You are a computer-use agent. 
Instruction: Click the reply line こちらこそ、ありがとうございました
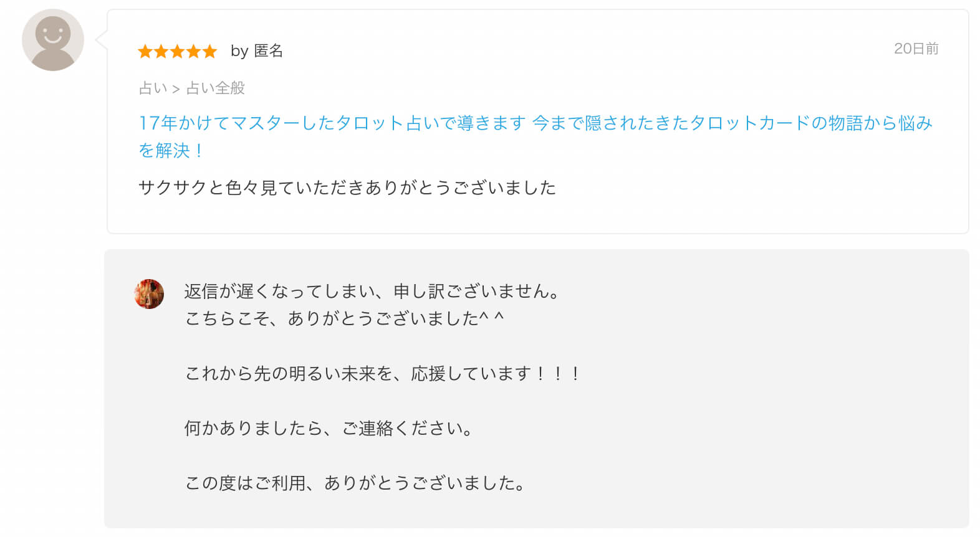344,318
